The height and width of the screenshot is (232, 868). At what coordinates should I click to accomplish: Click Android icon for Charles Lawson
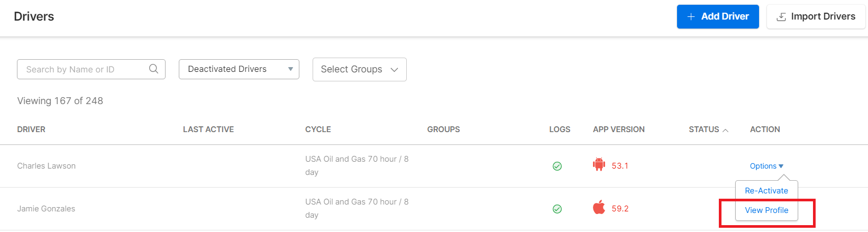[x=599, y=165]
